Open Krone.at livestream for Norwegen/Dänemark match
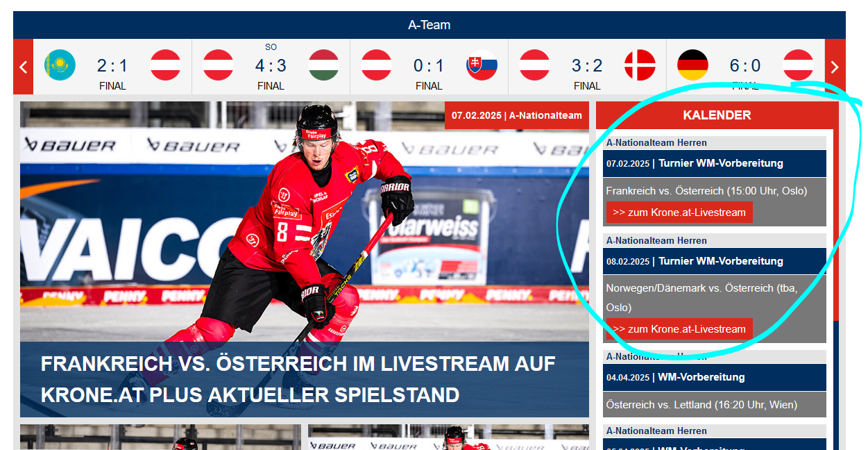Viewport: 868px width, 450px height. (679, 329)
